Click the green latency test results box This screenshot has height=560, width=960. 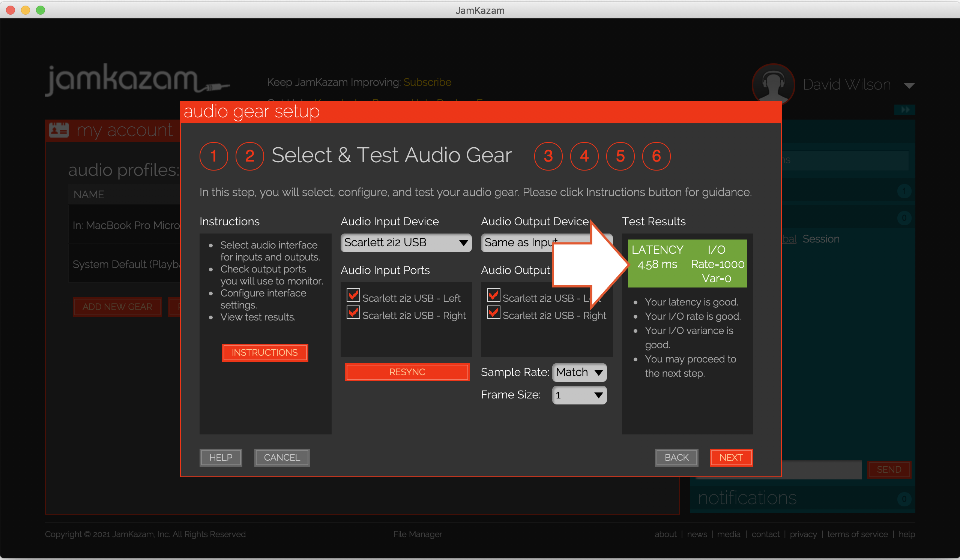[x=687, y=264]
